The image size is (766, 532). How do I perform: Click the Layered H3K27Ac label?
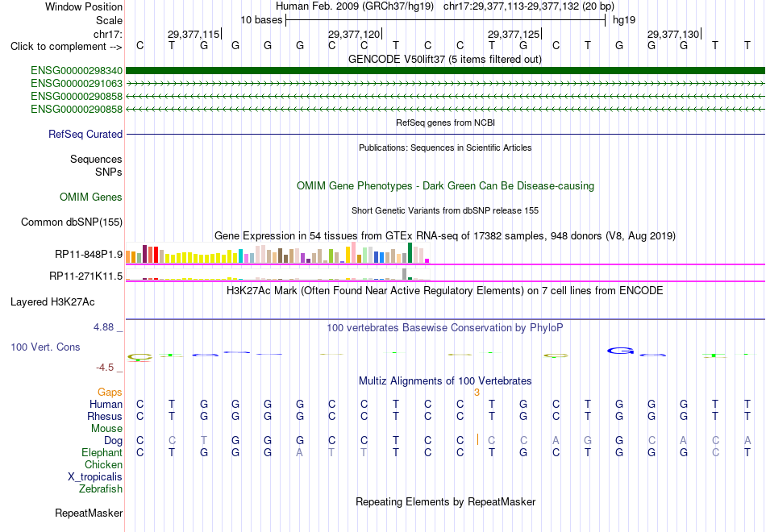pos(52,302)
